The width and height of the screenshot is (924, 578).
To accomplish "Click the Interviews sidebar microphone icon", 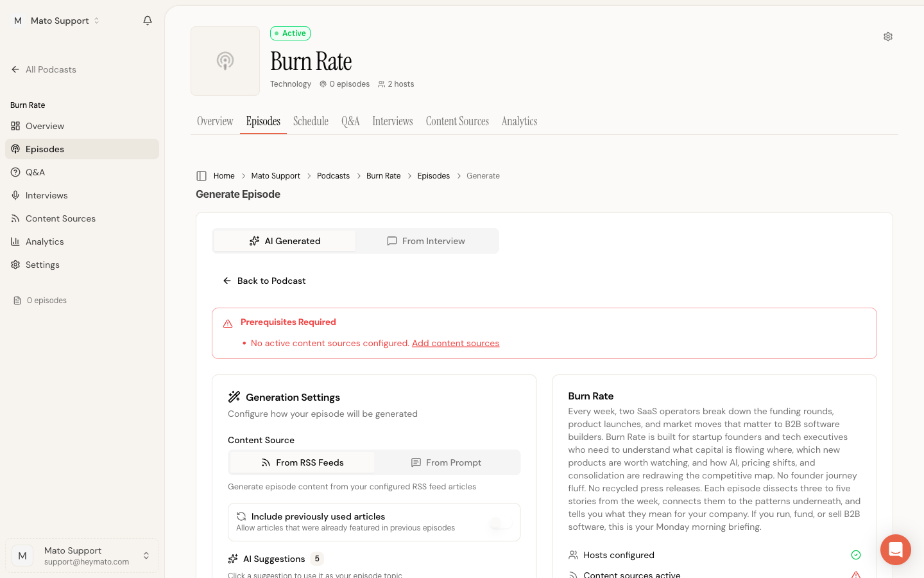I will coord(15,195).
